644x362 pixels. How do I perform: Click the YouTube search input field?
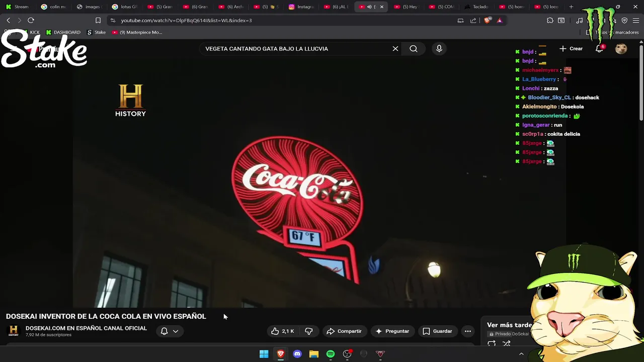pyautogui.click(x=297, y=49)
